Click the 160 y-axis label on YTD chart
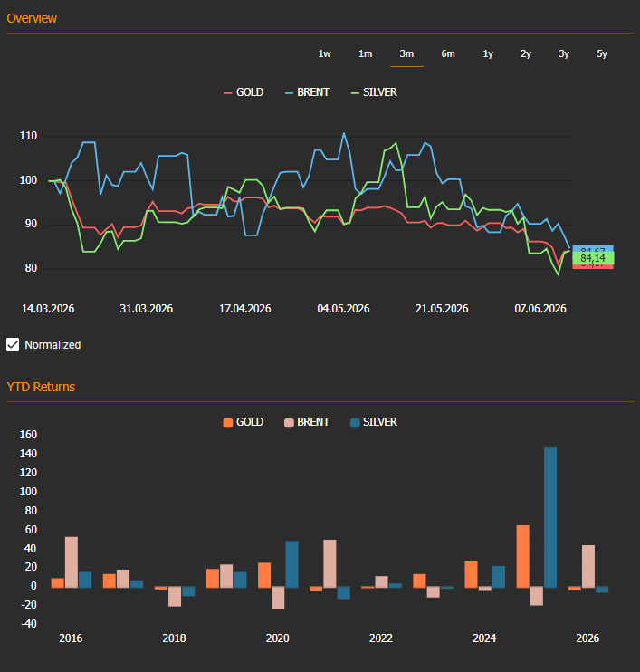This screenshot has width=640, height=672. pyautogui.click(x=28, y=435)
